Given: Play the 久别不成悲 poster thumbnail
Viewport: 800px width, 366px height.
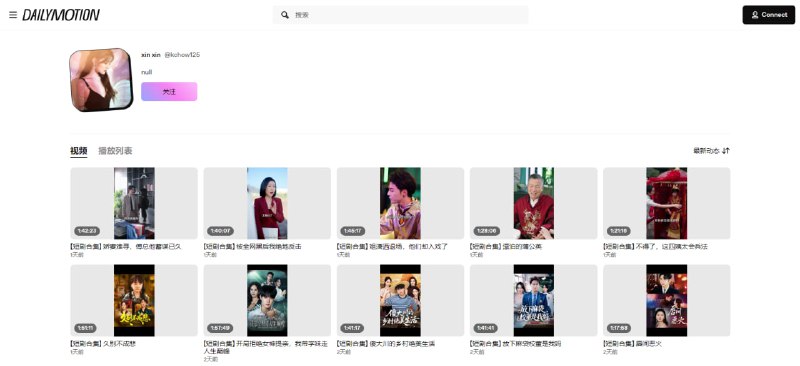Looking at the screenshot, I should (134, 300).
